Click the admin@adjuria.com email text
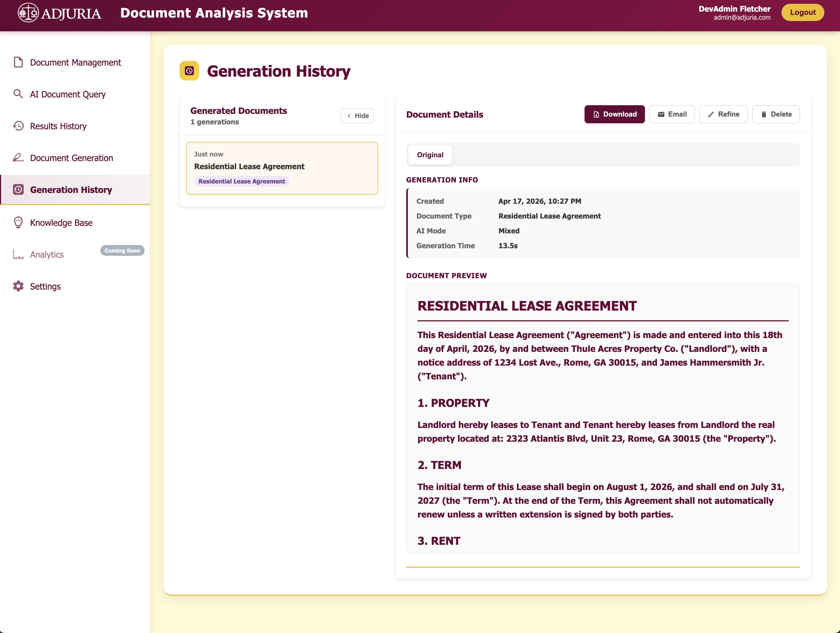 [742, 18]
